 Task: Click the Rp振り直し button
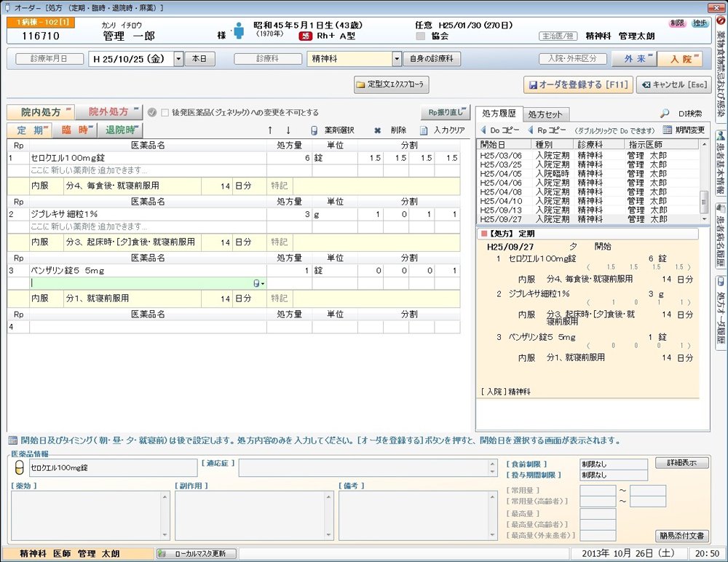pos(446,112)
